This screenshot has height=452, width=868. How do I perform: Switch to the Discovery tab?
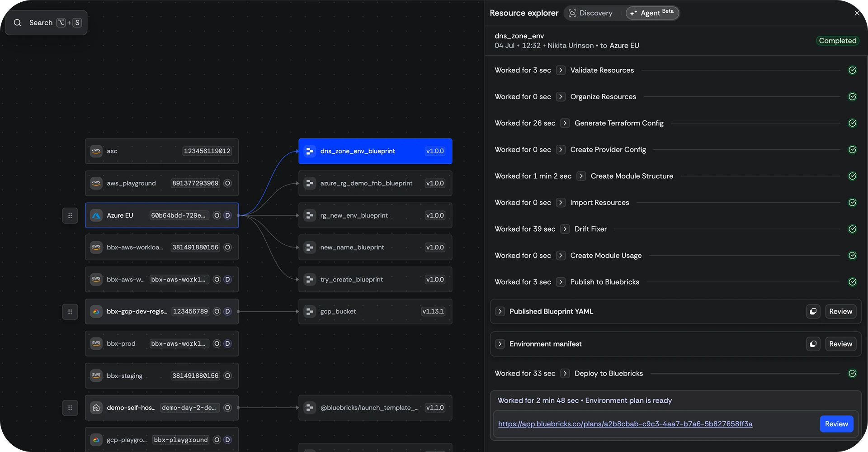click(591, 13)
